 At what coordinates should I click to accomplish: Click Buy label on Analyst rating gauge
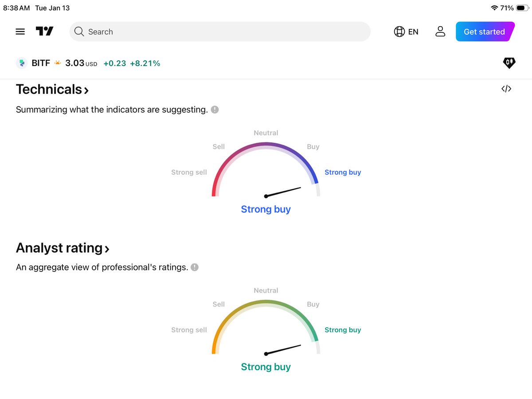coord(313,305)
